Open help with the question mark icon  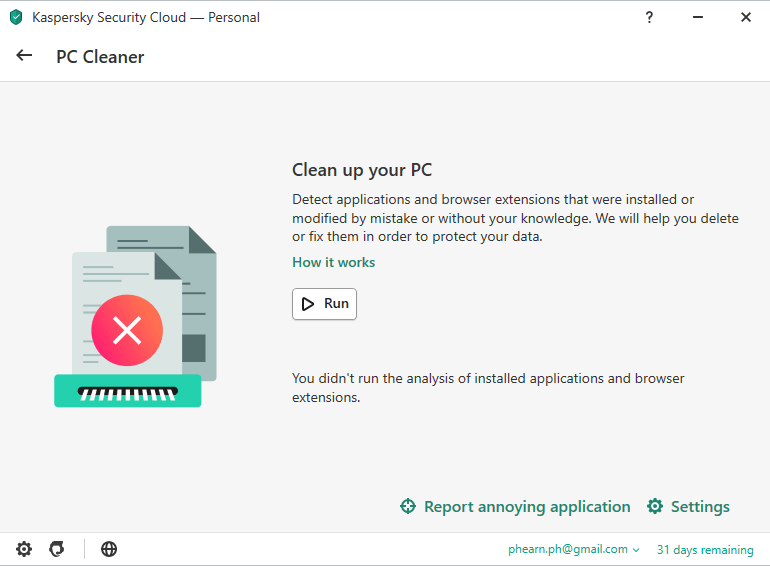point(649,17)
